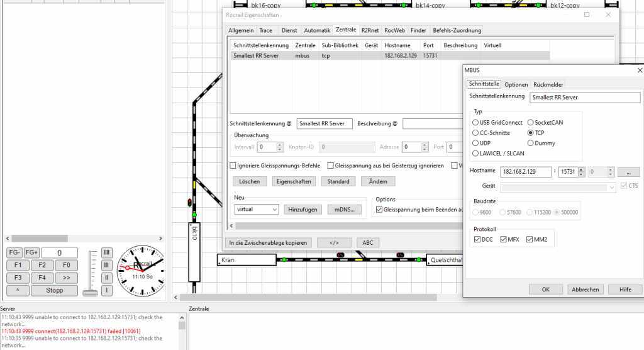Click the Hinzufügen button
This screenshot has width=644, height=350.
(303, 209)
